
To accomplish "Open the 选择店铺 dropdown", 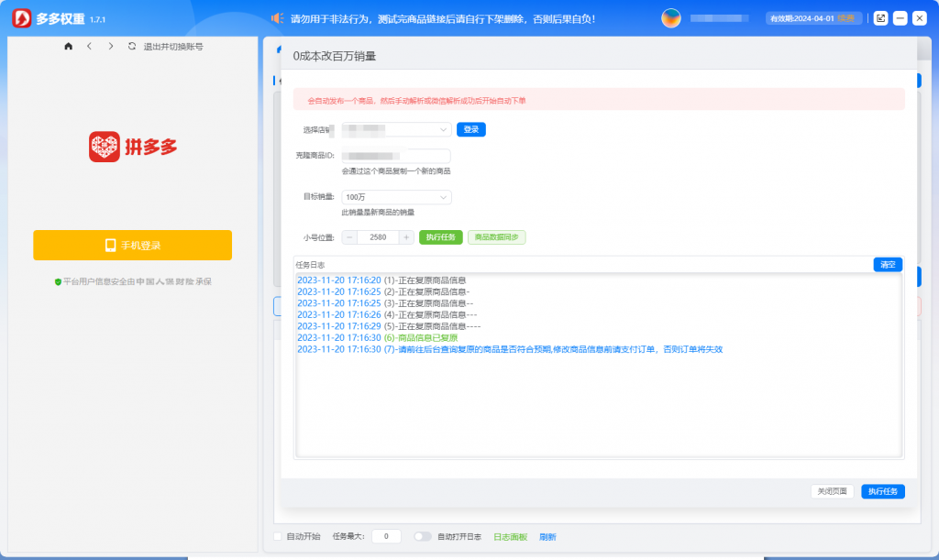I will tap(396, 129).
